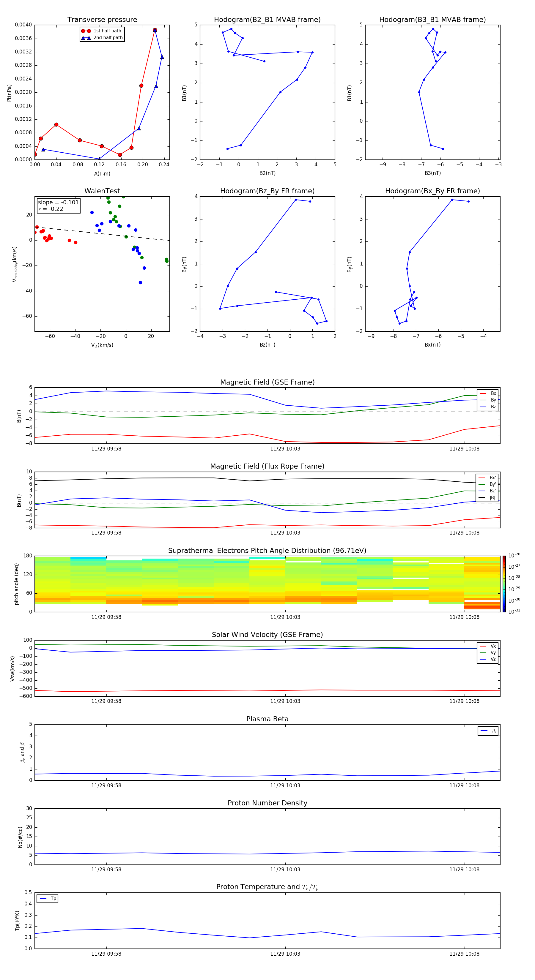Click the "Bz(nT)" x-axis label
535x980 pixels.
pyautogui.click(x=267, y=345)
